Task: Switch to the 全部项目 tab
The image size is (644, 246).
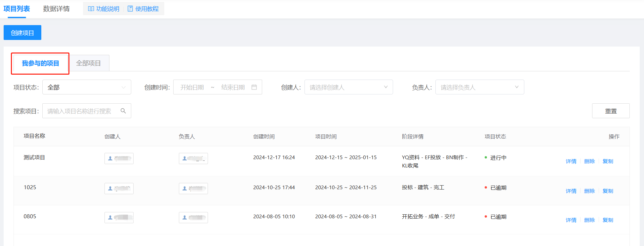Action: click(x=88, y=63)
